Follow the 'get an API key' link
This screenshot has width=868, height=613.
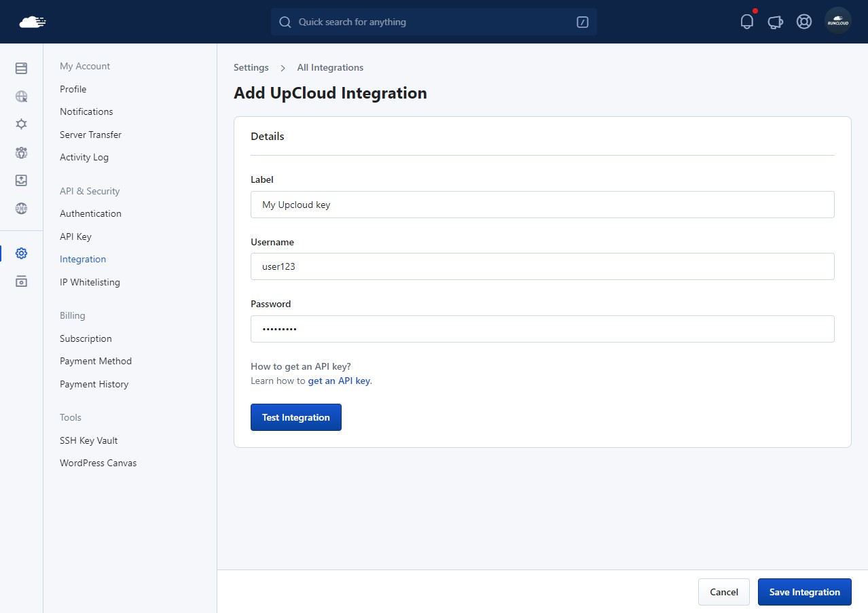click(339, 381)
